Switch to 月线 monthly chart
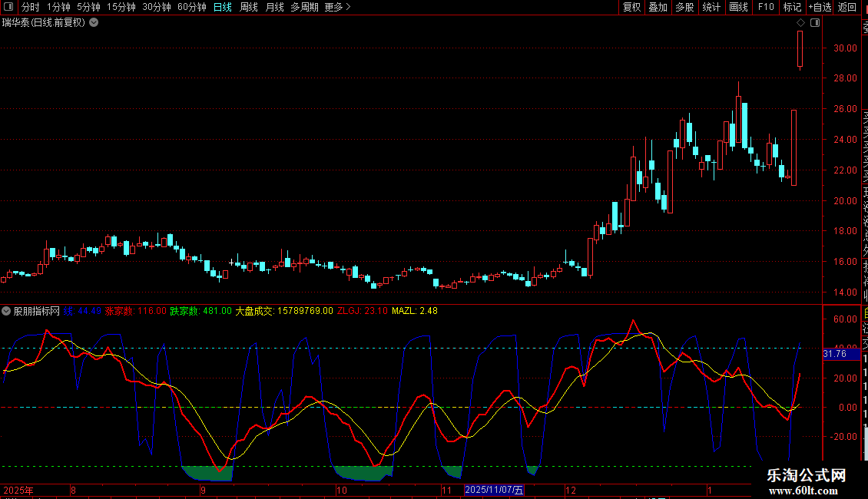 [x=274, y=7]
